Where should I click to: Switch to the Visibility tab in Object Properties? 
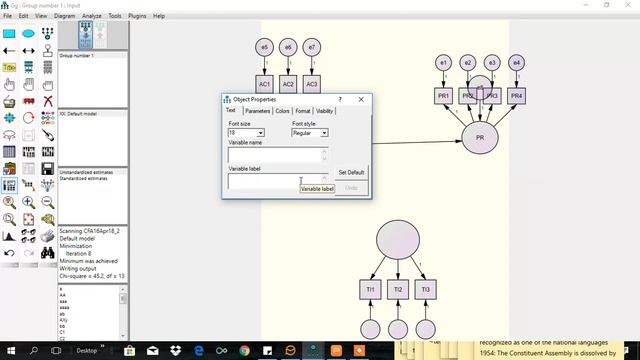pyautogui.click(x=324, y=111)
